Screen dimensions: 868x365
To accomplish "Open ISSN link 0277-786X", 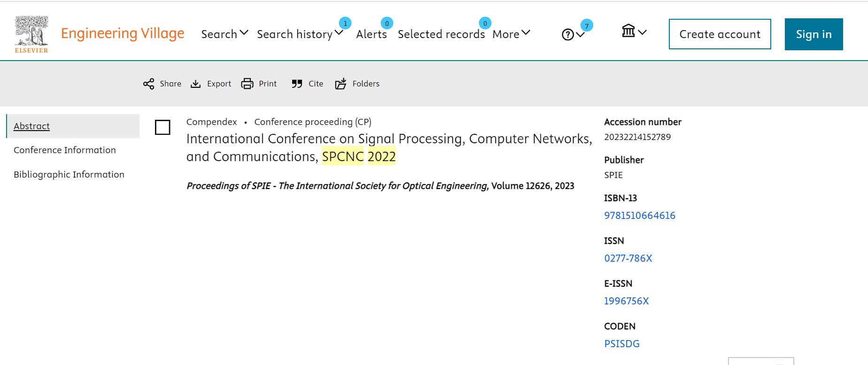I will [628, 258].
